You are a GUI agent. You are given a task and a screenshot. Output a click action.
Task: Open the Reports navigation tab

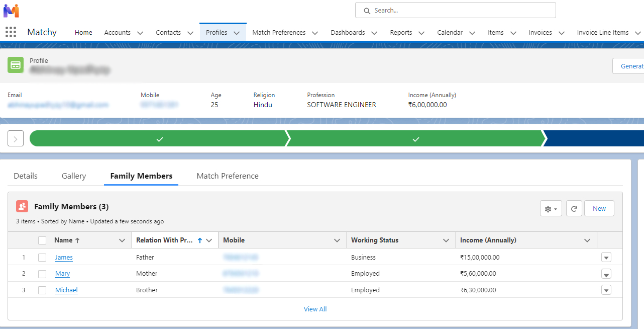pyautogui.click(x=401, y=32)
